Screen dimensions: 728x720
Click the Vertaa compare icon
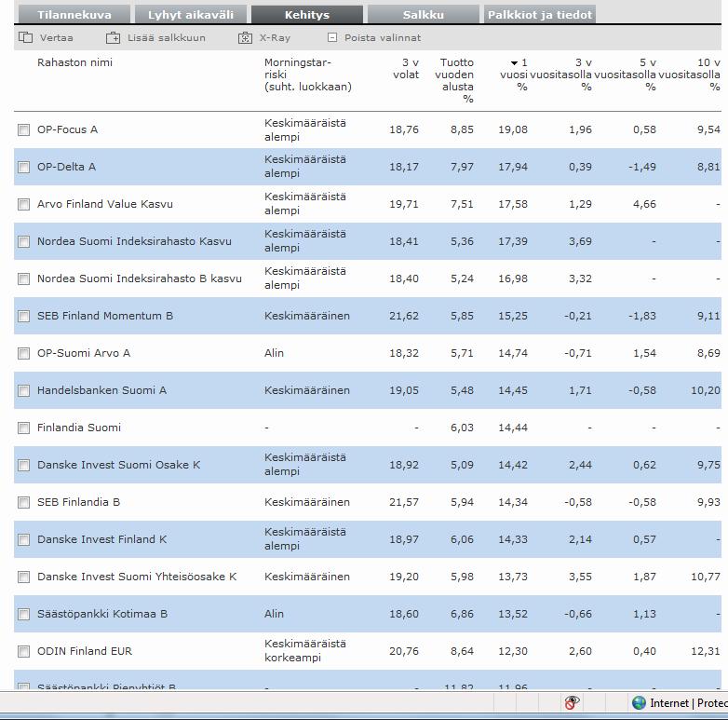(x=25, y=37)
